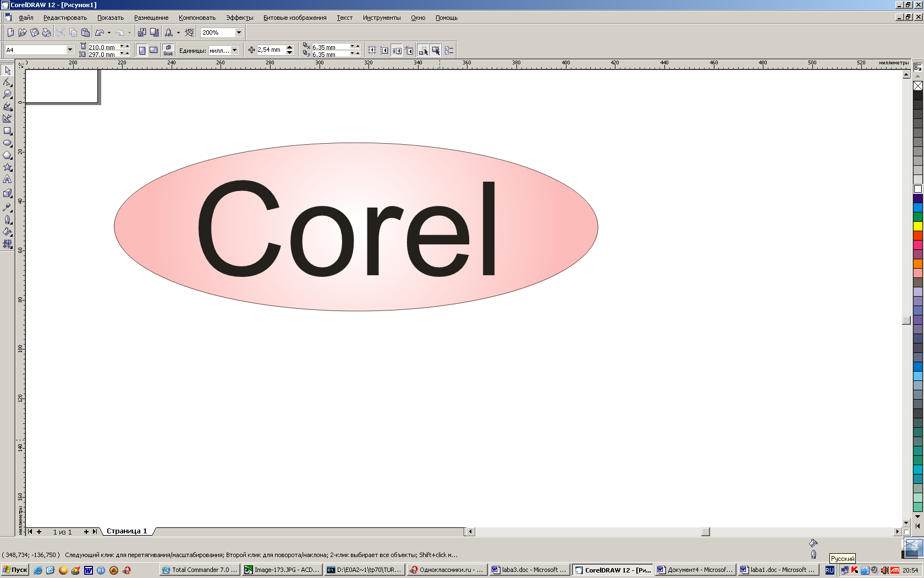
Task: Select the Basic Shapes star tool
Action: click(x=8, y=167)
